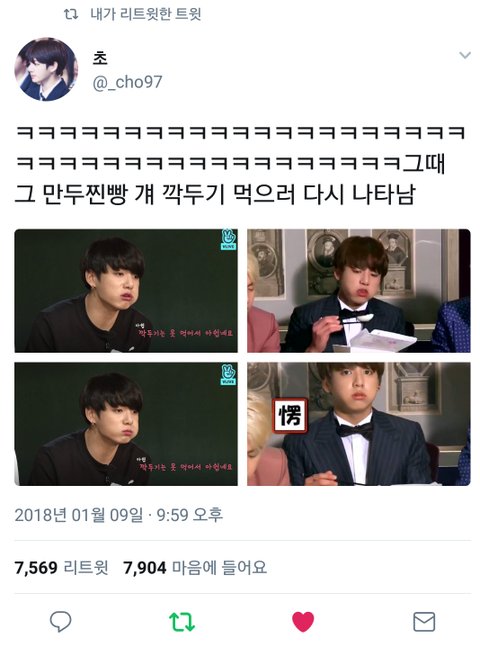480x647 pixels.
Task: Expand the tweet options chevron
Action: (465, 55)
